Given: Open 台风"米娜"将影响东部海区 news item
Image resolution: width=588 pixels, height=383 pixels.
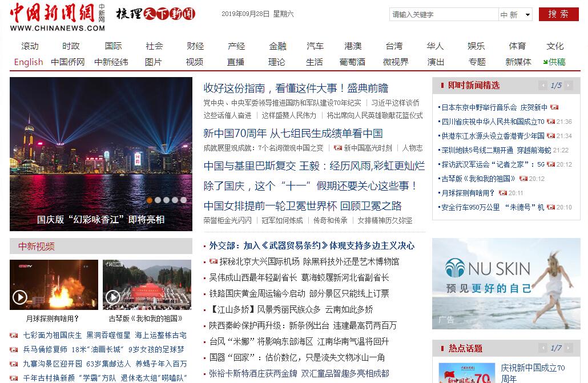Looking at the screenshot, I should 299,341.
